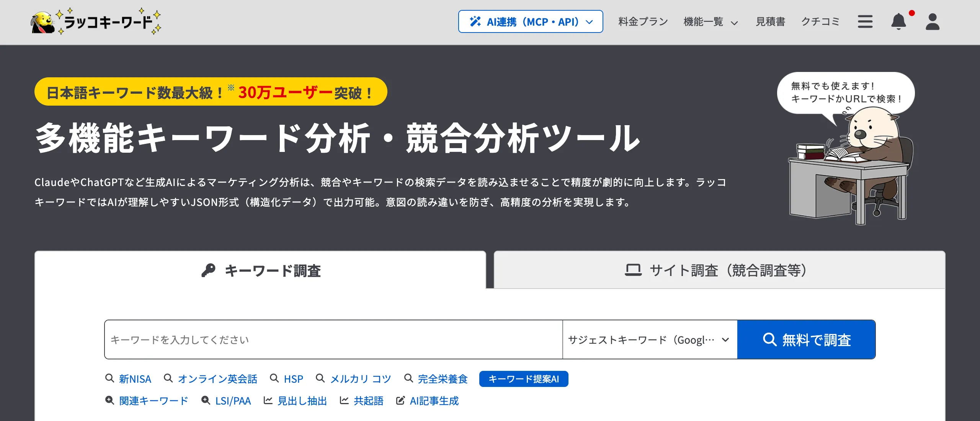Expand the AI連携（MCP・API） dropdown
The height and width of the screenshot is (421, 980).
click(x=531, y=21)
